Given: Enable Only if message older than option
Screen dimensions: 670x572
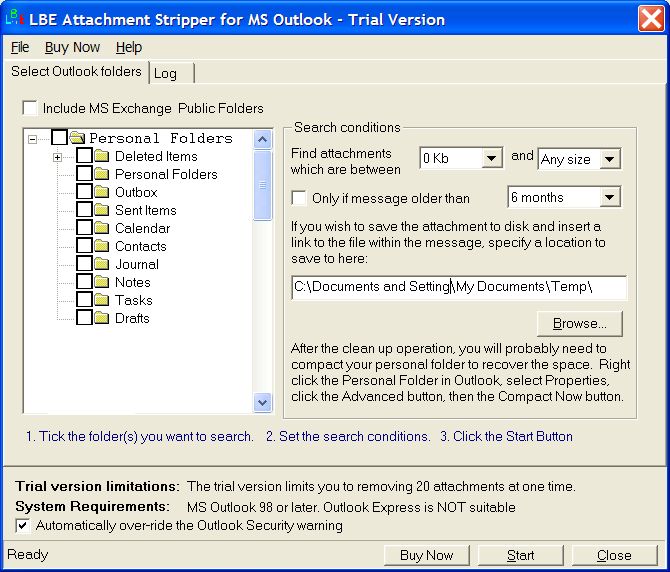Looking at the screenshot, I should pos(299,198).
